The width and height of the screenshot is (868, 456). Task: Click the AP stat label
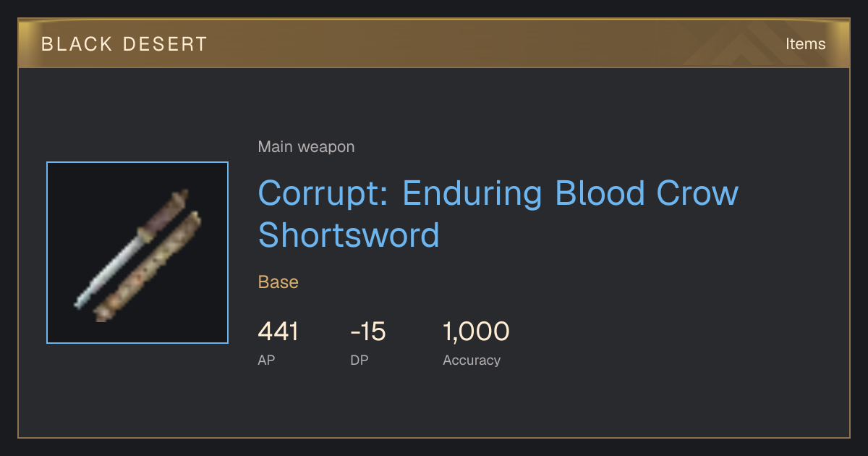tap(266, 360)
